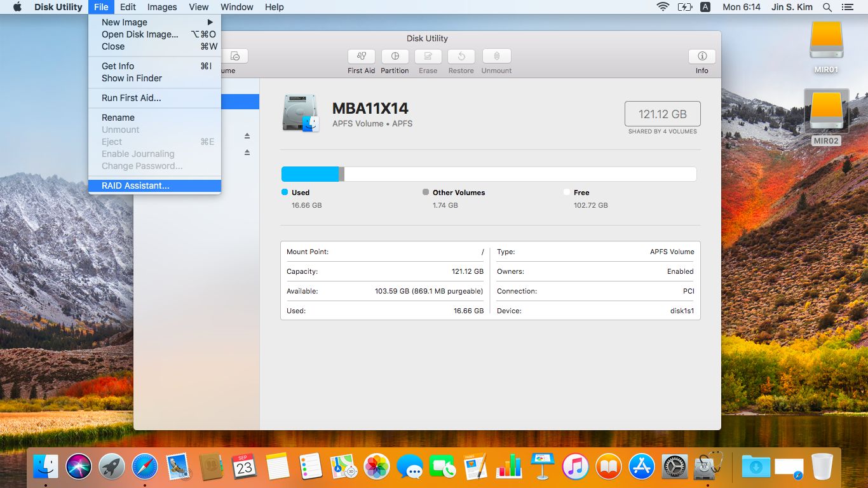Choose Get Info in File menu
The width and height of the screenshot is (868, 488).
tap(154, 66)
